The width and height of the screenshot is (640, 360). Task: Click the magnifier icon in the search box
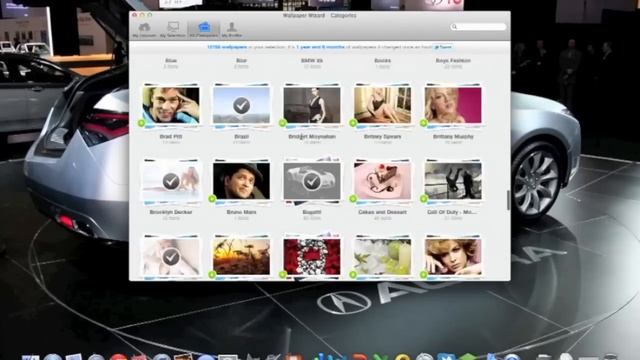click(x=454, y=27)
